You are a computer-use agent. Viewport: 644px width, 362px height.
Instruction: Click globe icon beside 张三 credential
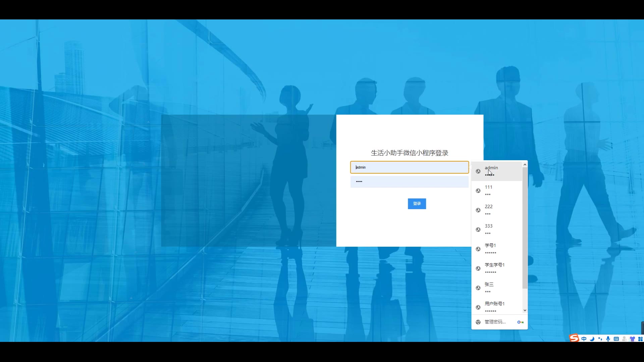click(x=478, y=288)
